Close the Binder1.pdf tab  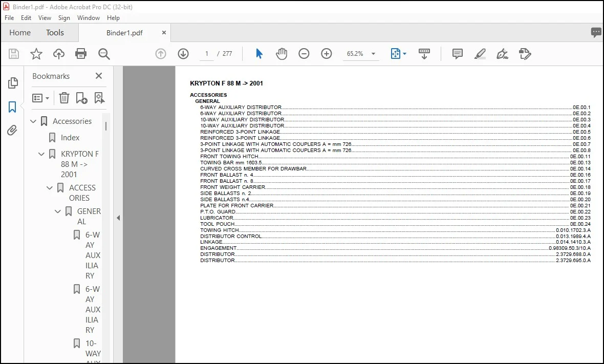164,33
